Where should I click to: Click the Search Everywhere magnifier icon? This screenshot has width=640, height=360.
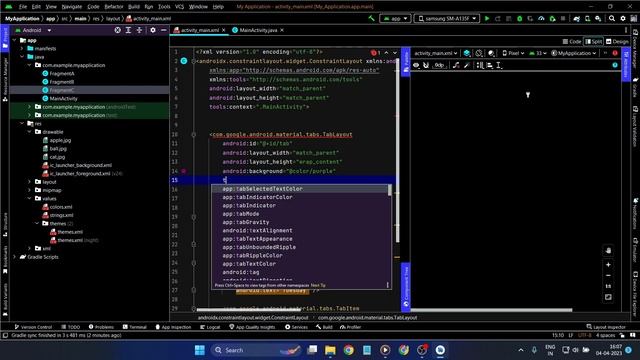click(612, 18)
